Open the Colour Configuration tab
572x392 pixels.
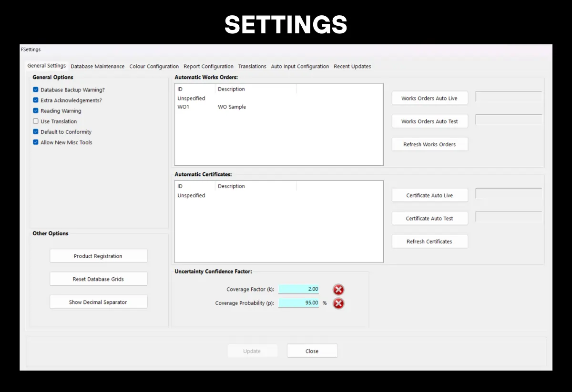[154, 66]
